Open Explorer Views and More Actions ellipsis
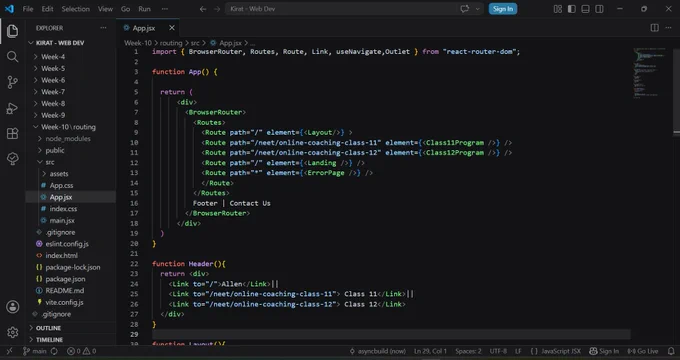Image resolution: width=680 pixels, height=360 pixels. (x=103, y=28)
